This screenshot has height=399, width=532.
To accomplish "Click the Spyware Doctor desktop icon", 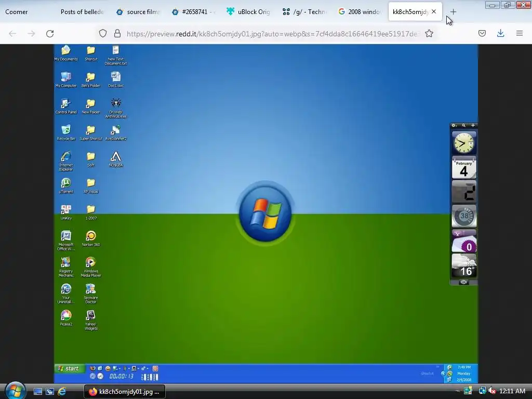I will [x=90, y=294].
